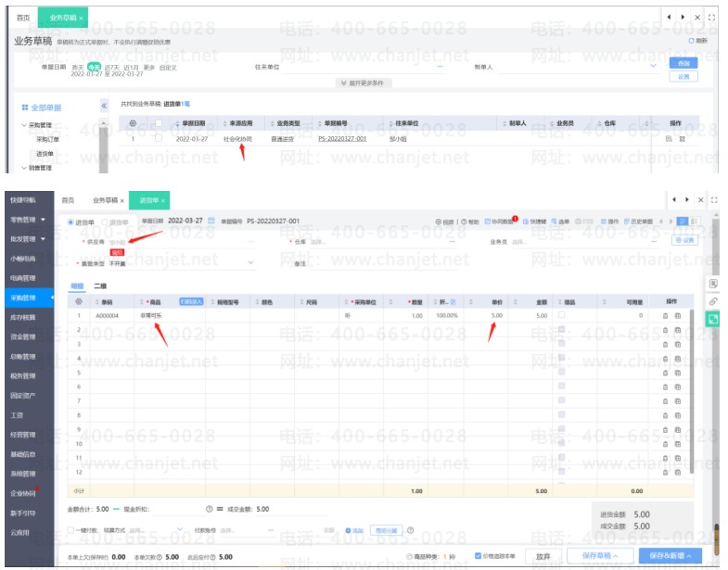Collapse the 采购管理 tree node

25,125
